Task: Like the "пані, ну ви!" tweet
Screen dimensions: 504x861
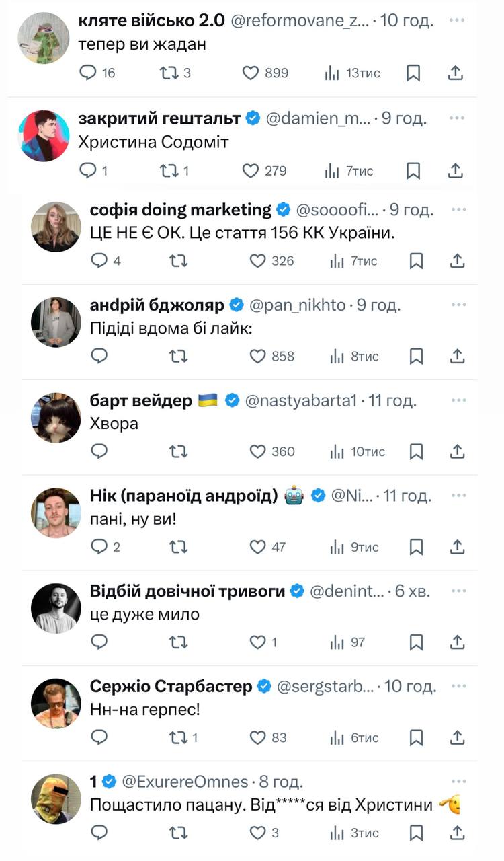Action: [258, 547]
